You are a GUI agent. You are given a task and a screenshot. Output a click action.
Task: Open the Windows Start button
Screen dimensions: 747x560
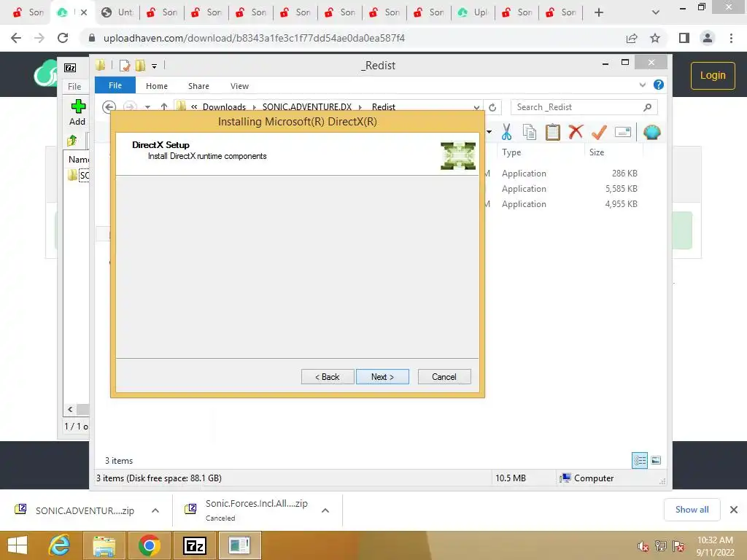(18, 545)
